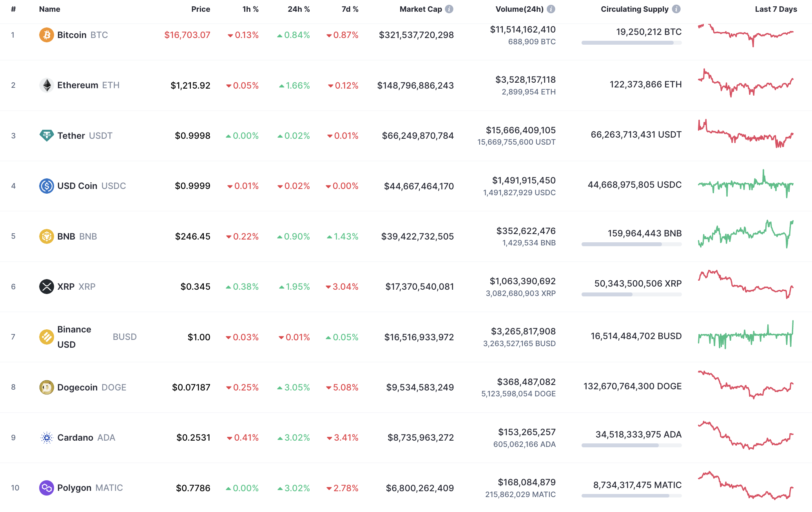Click the XRP logo icon
The height and width of the screenshot is (512, 812).
[x=47, y=287]
